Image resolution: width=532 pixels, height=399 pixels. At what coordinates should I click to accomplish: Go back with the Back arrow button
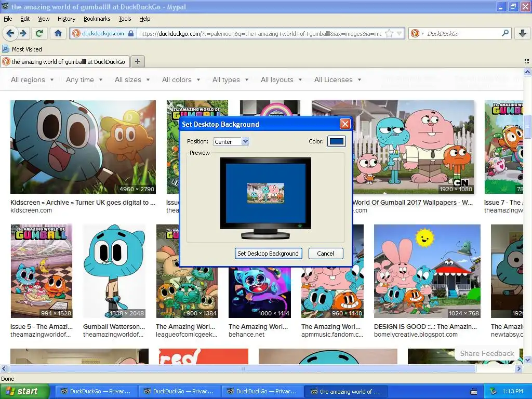pyautogui.click(x=10, y=33)
